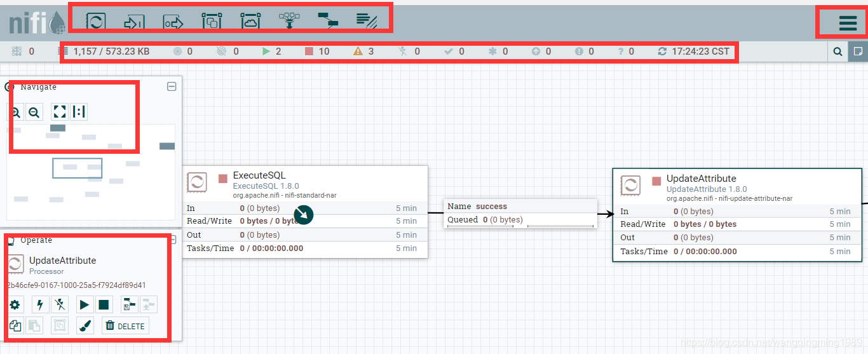Viewport: 868px width, 354px height.
Task: Open the search magnifier beside the status bar
Action: pos(838,51)
